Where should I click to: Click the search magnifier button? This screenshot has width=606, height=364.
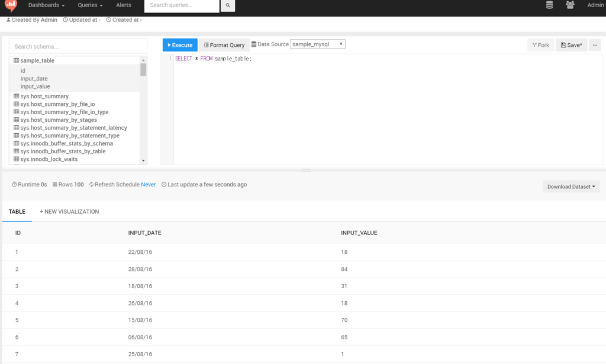pos(228,5)
